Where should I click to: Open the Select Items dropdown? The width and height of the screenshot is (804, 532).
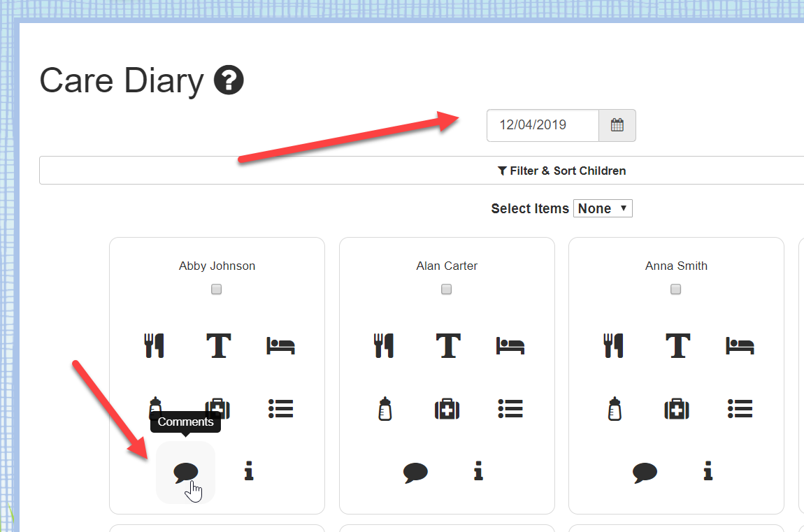pos(603,208)
